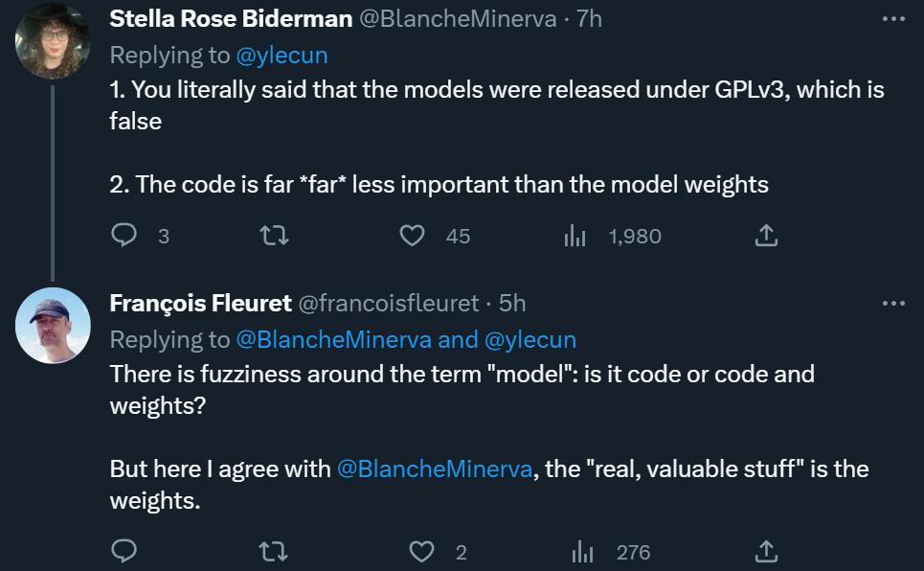
Task: Retweet Stella Rose Biderman's tweet
Action: coord(274,236)
